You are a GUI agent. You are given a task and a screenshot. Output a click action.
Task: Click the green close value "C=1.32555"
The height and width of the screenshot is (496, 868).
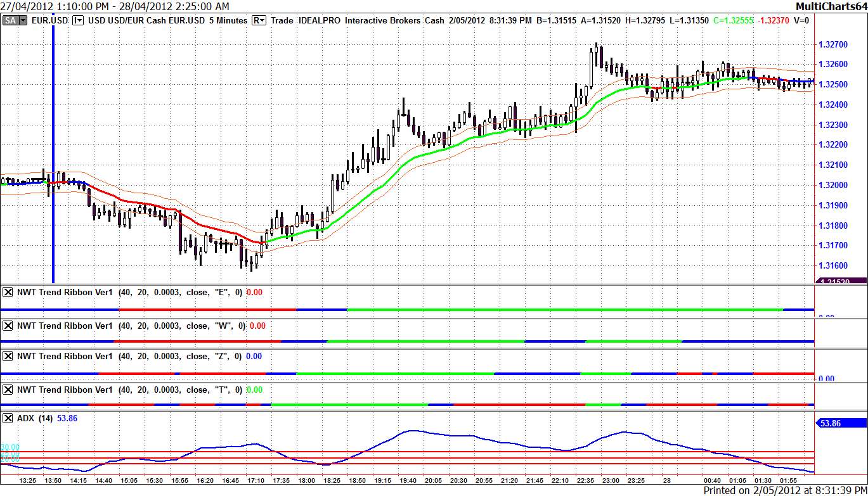[x=734, y=20]
